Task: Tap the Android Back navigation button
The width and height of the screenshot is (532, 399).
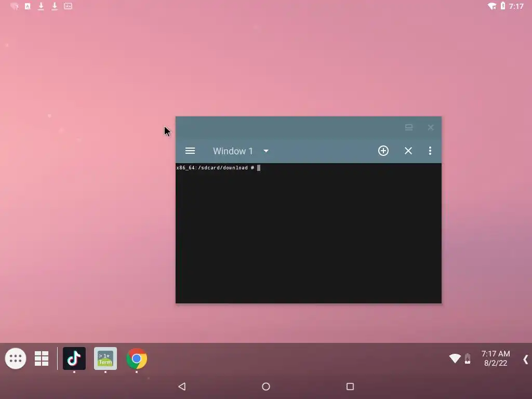Action: click(182, 387)
